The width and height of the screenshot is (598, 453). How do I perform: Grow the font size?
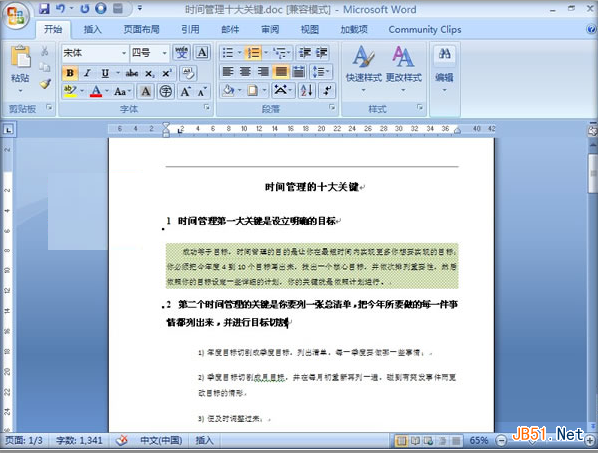point(186,91)
